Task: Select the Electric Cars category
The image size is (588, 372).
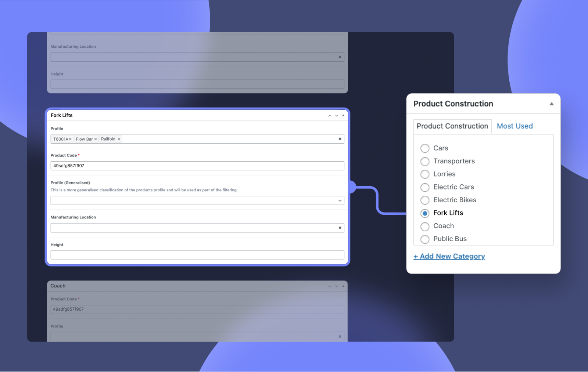Action: 425,187
